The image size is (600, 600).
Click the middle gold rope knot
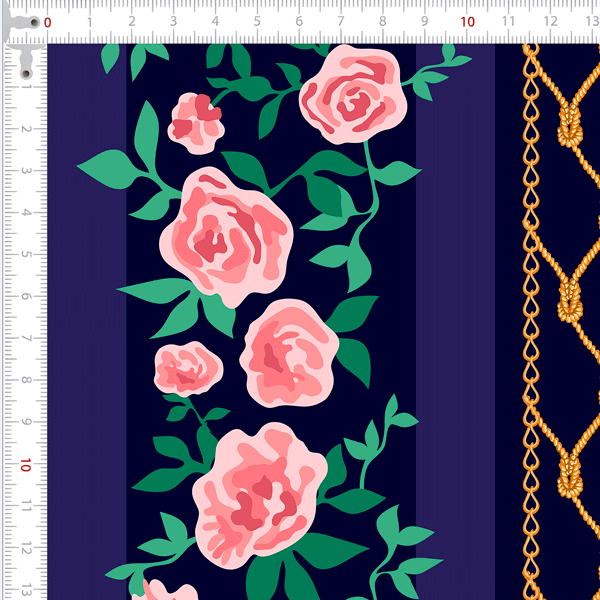tap(571, 296)
